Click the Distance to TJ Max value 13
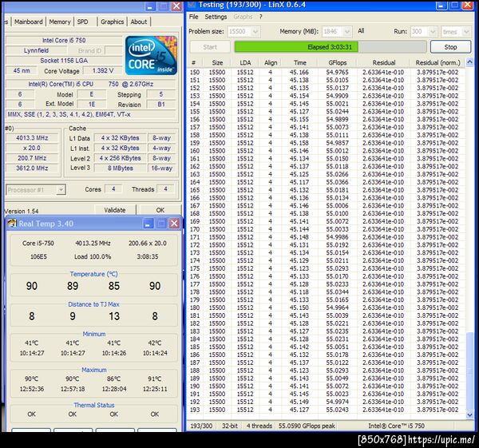The image size is (479, 448). [114, 316]
